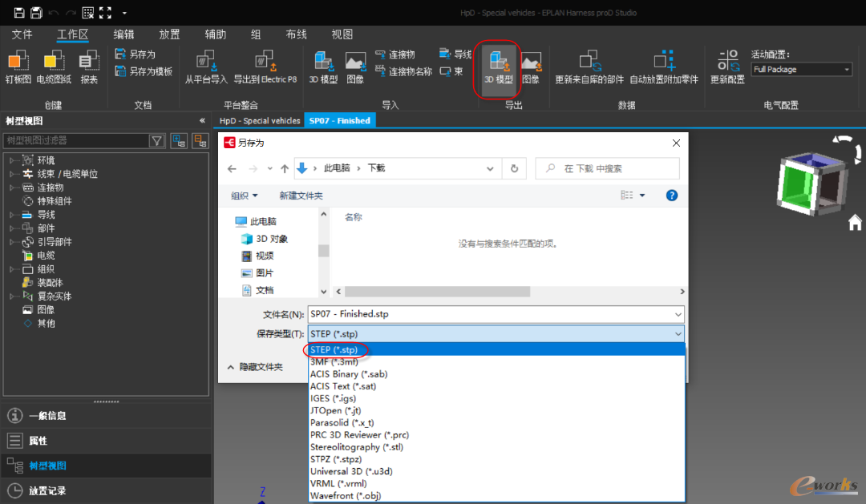
Task: Click 束 import option
Action: (x=451, y=71)
